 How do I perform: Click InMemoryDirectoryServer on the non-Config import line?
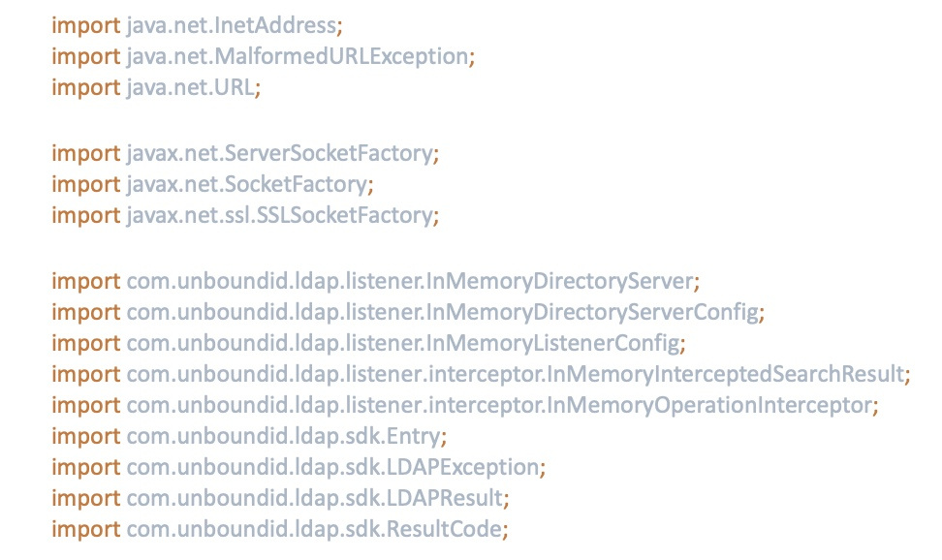tap(584, 281)
